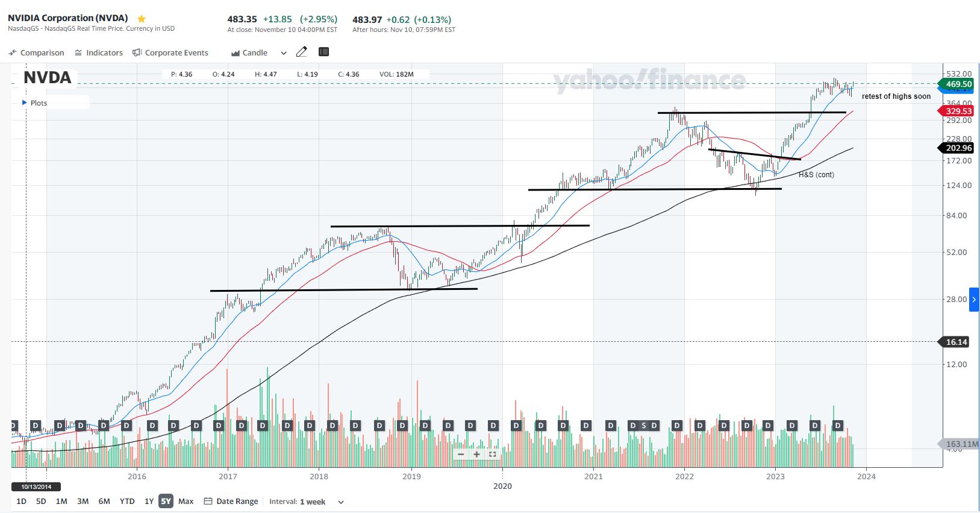Select the Max time range

coord(186,502)
